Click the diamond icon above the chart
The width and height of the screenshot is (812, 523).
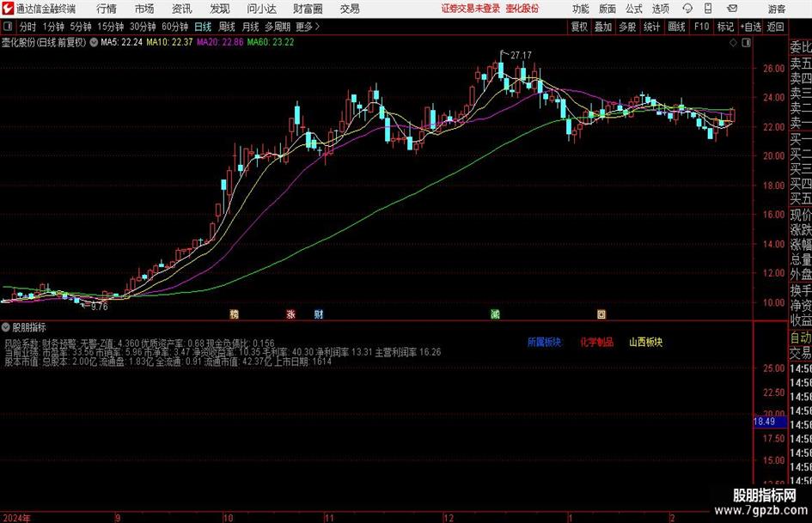[x=733, y=43]
